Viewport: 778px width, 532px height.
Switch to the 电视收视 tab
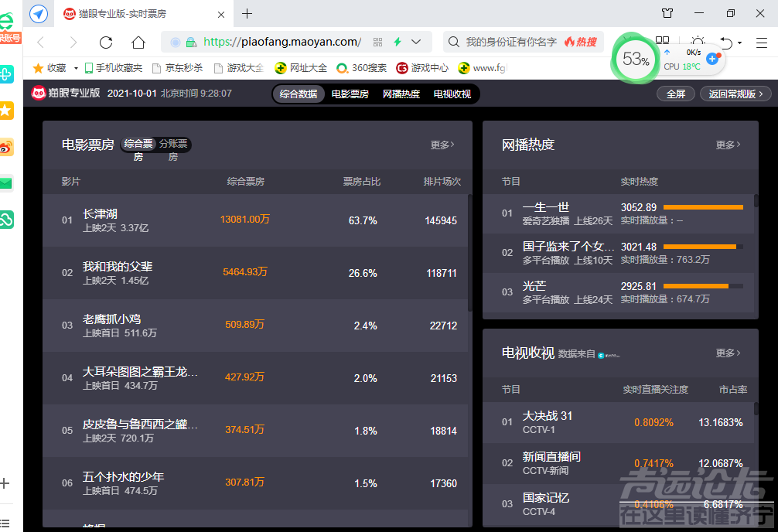click(x=452, y=94)
